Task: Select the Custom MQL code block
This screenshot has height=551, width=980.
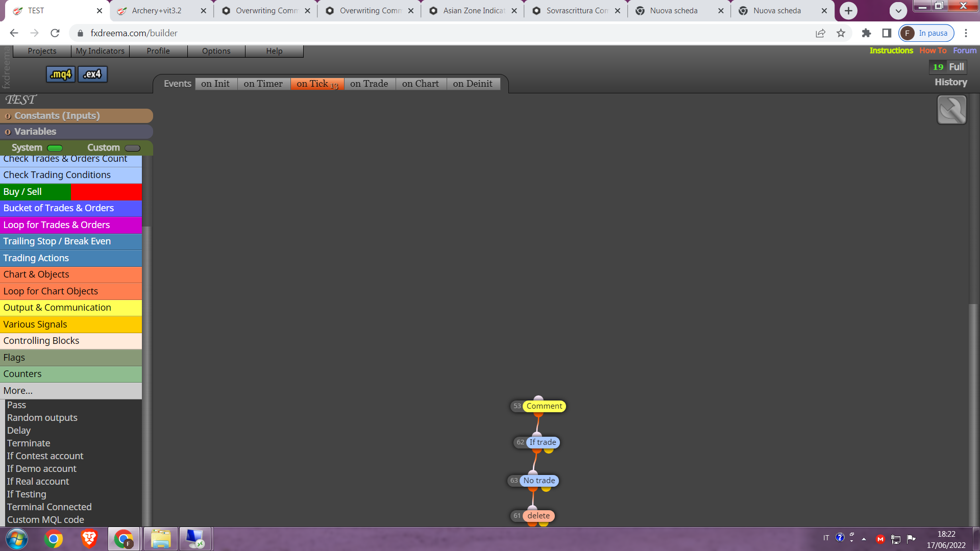Action: click(45, 520)
